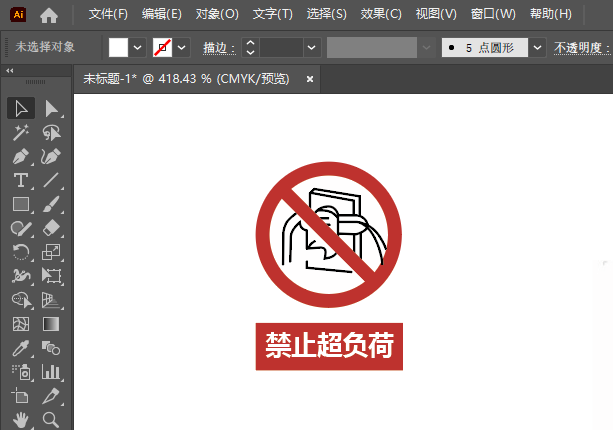Select the Pen tool
The height and width of the screenshot is (430, 613).
21,156
